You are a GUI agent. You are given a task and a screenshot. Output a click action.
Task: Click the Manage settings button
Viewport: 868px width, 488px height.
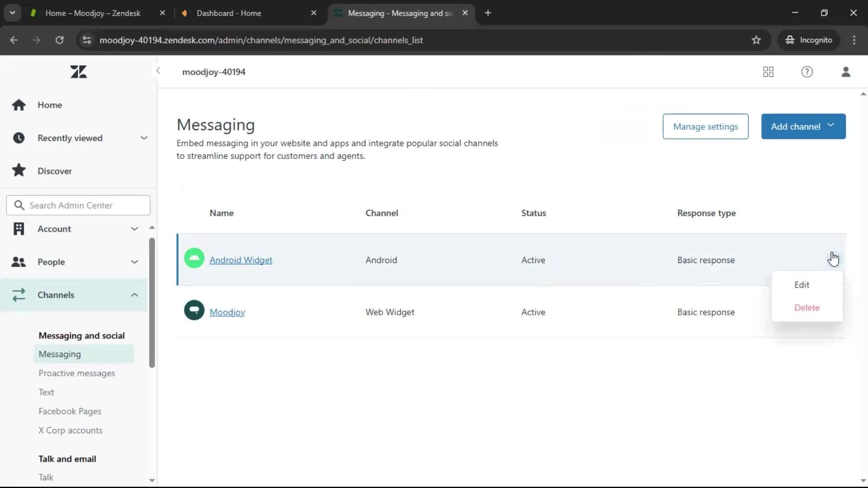(x=705, y=127)
